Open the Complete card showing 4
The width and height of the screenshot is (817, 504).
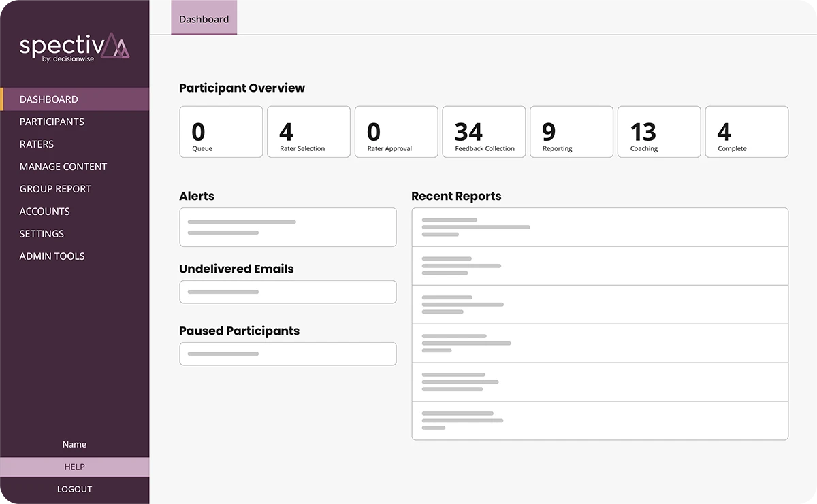tap(747, 132)
